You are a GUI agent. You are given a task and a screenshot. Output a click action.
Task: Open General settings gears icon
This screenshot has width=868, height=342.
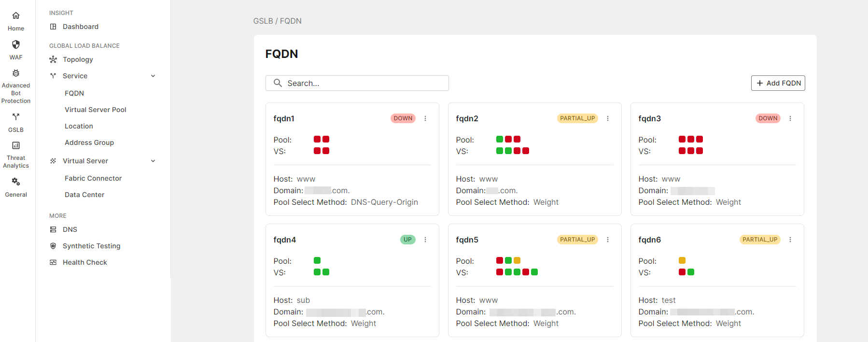16,182
